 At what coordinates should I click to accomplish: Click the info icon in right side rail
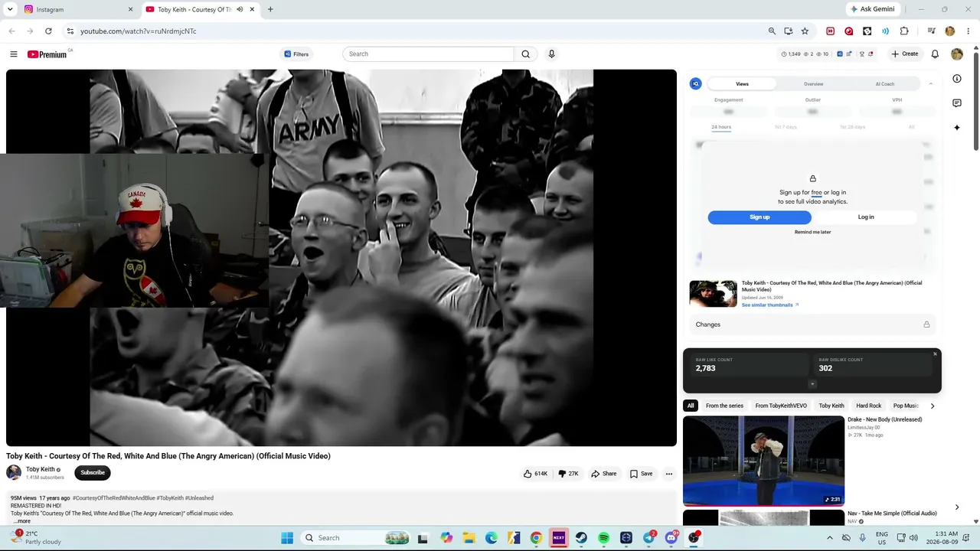pyautogui.click(x=957, y=79)
